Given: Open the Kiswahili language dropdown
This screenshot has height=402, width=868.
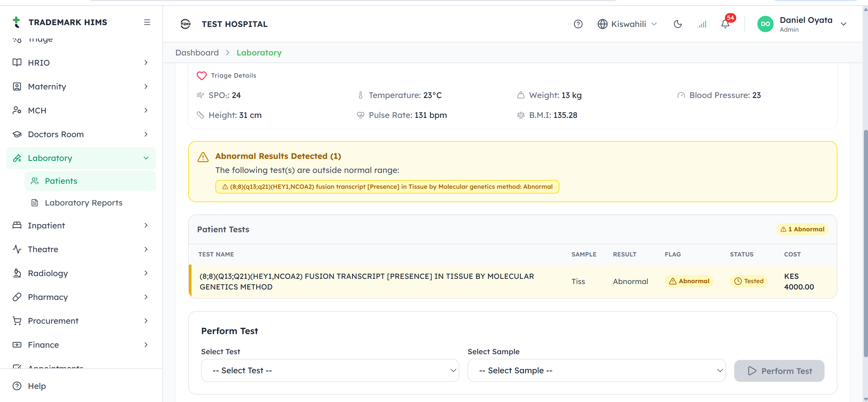Looking at the screenshot, I should [627, 24].
